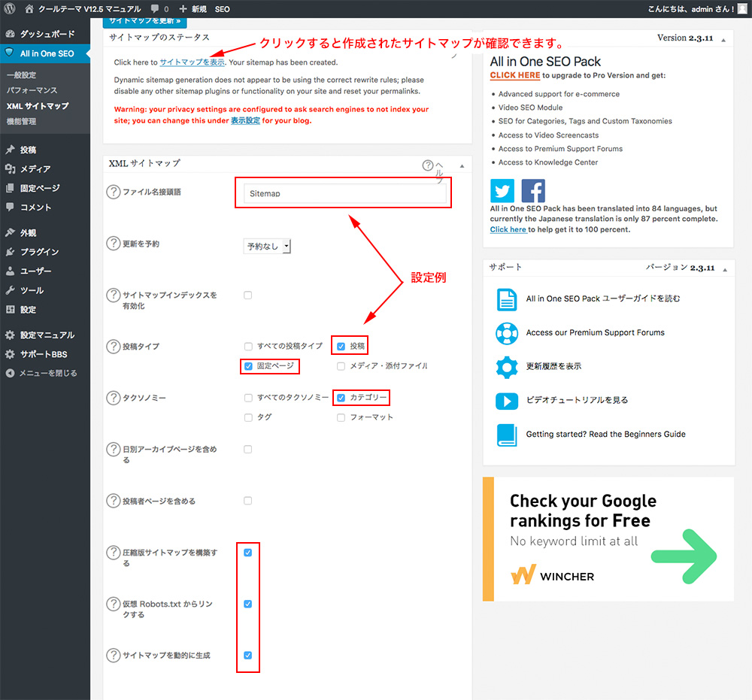Click the Beginners Guide book icon
Image resolution: width=752 pixels, height=700 pixels.
pyautogui.click(x=506, y=435)
